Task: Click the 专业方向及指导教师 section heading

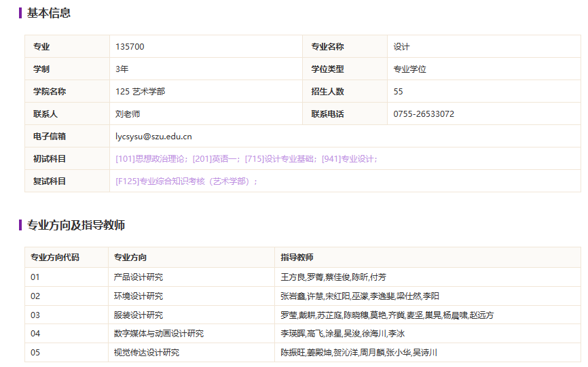Action: (75, 225)
